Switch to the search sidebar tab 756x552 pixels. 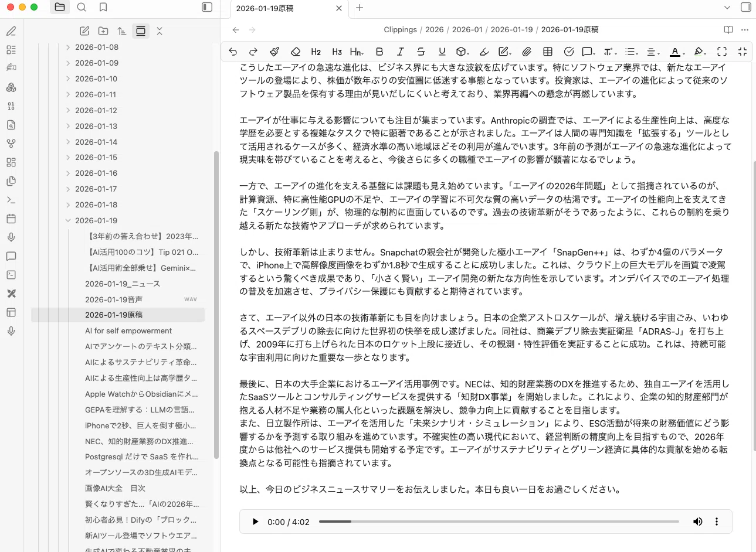(82, 8)
